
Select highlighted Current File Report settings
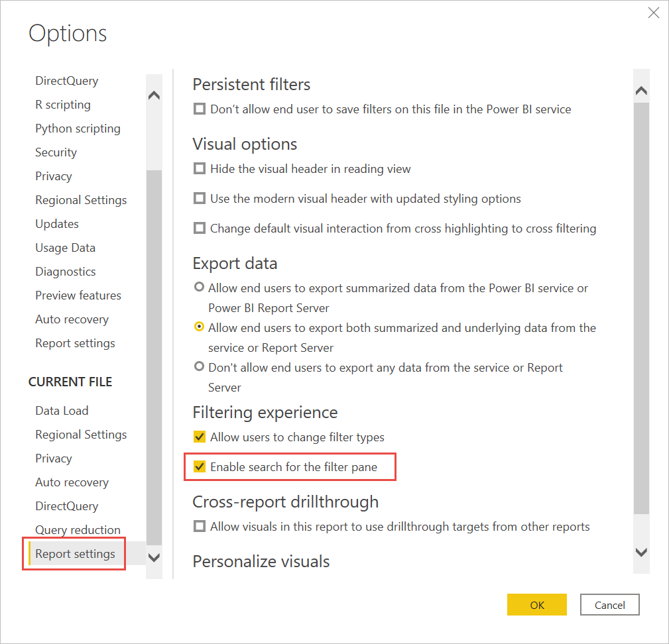[x=75, y=554]
